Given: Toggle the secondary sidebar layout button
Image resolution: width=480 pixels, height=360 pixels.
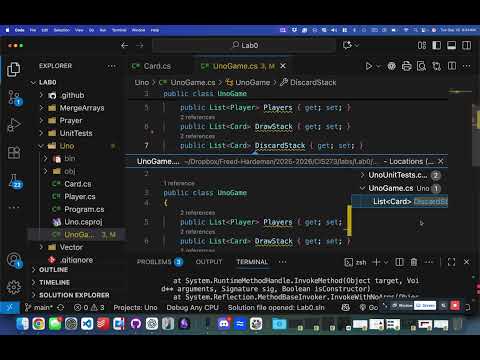Looking at the screenshot, I should click(466, 45).
